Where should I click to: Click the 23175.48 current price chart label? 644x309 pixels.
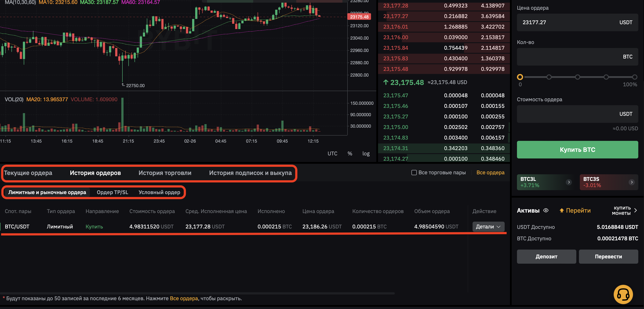click(359, 17)
